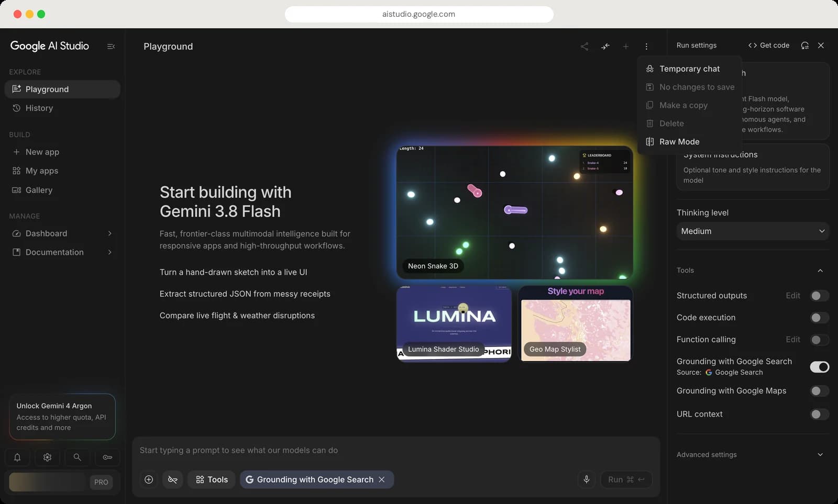Open the Gallery page in sidebar

click(x=62, y=190)
